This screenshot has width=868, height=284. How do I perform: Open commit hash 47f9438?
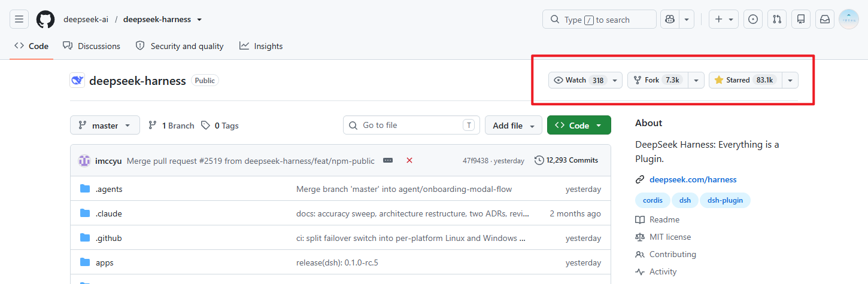point(475,161)
